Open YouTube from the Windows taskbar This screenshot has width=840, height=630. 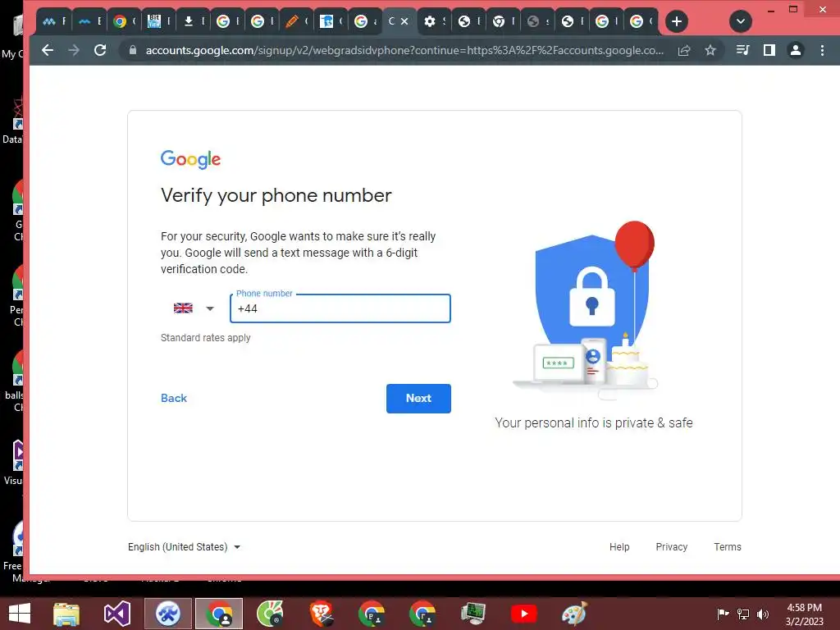524,614
